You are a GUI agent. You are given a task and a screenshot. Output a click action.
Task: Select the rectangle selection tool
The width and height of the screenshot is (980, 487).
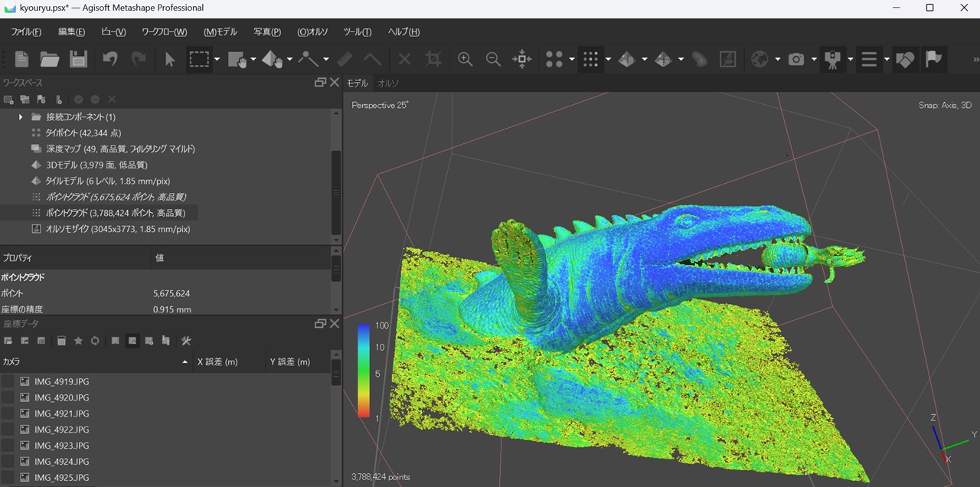tap(200, 59)
